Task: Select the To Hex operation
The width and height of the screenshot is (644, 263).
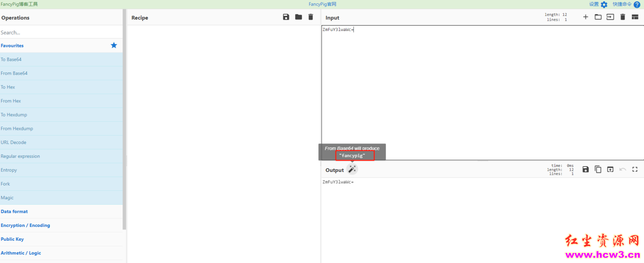Action: coord(61,87)
